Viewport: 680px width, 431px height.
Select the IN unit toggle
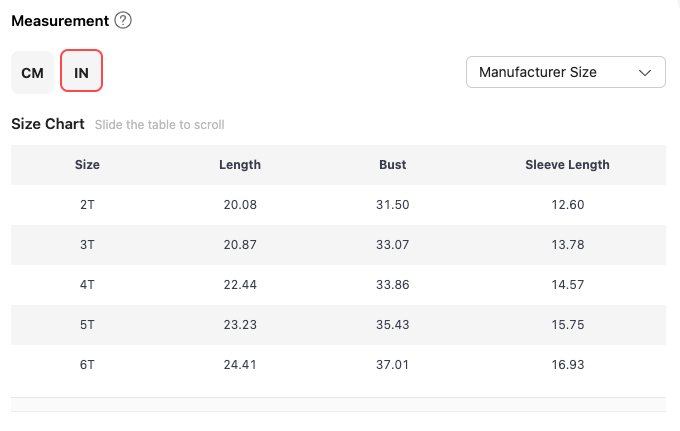pos(82,73)
